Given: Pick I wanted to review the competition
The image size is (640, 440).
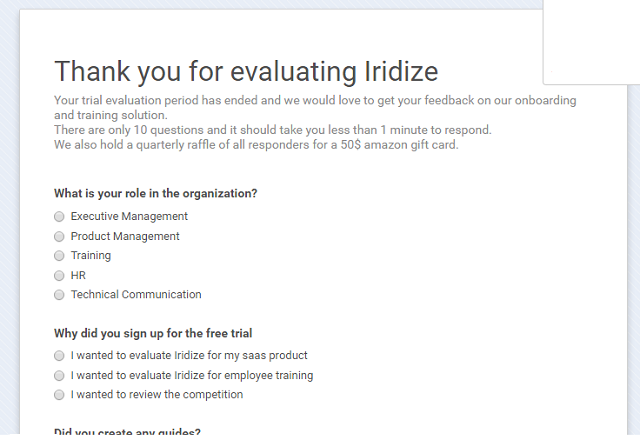Looking at the screenshot, I should [x=59, y=395].
